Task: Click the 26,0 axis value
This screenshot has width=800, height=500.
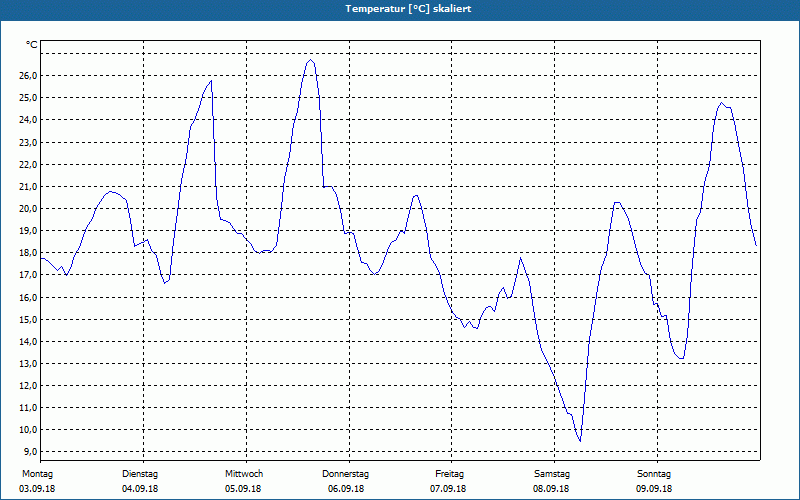Action: [x=29, y=76]
